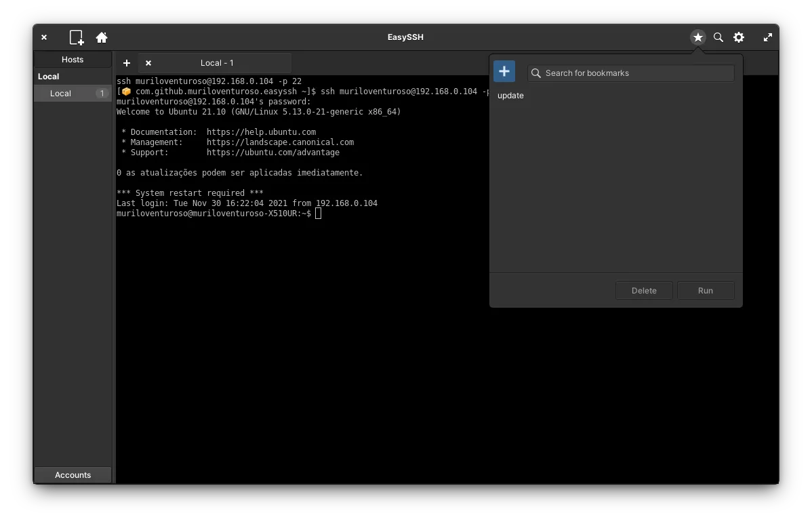812x526 pixels.
Task: Open settings via the gear icon
Action: (x=739, y=37)
